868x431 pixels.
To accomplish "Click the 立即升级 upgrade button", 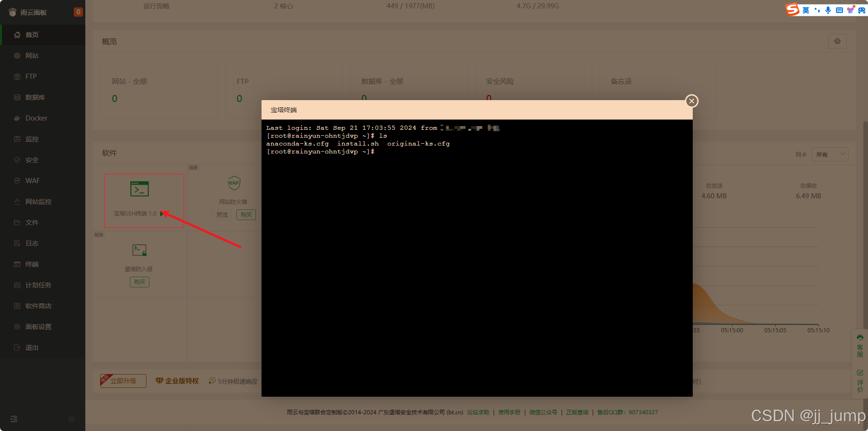I will click(x=123, y=381).
